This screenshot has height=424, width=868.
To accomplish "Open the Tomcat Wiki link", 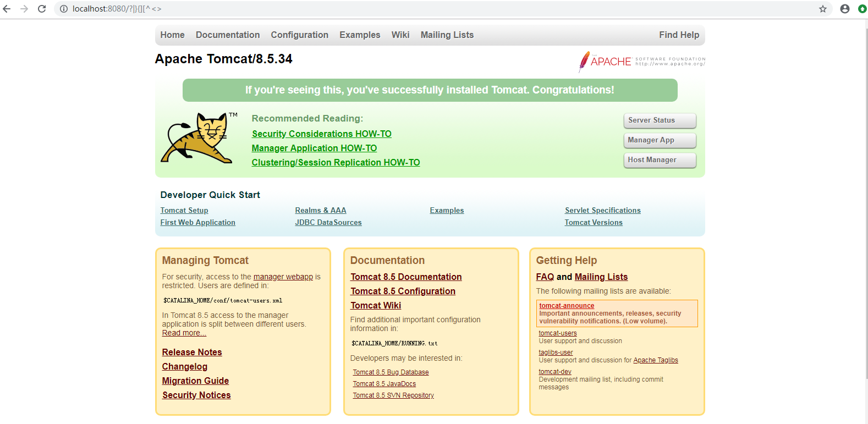I will click(x=376, y=305).
